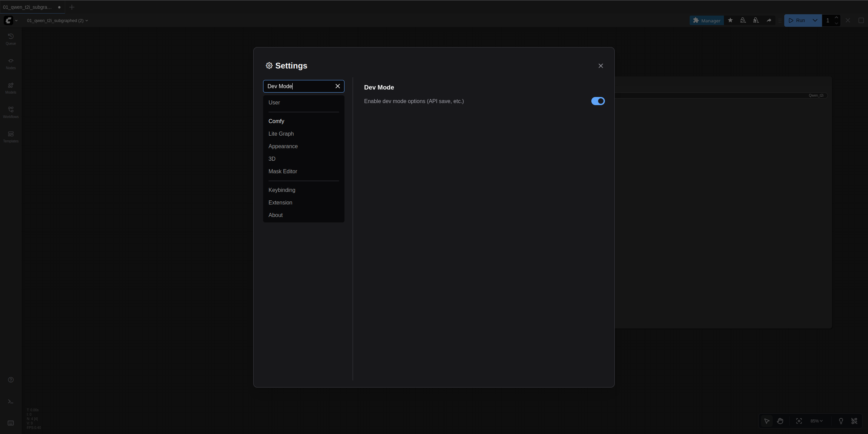The height and width of the screenshot is (434, 868).
Task: Open the Models panel in the sidebar
Action: (11, 88)
